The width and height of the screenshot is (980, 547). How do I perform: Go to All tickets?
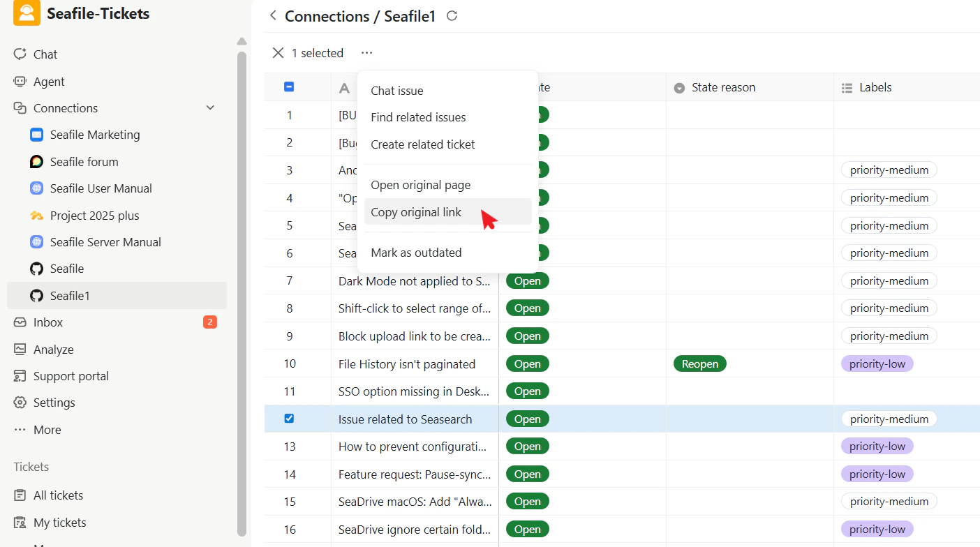(58, 495)
